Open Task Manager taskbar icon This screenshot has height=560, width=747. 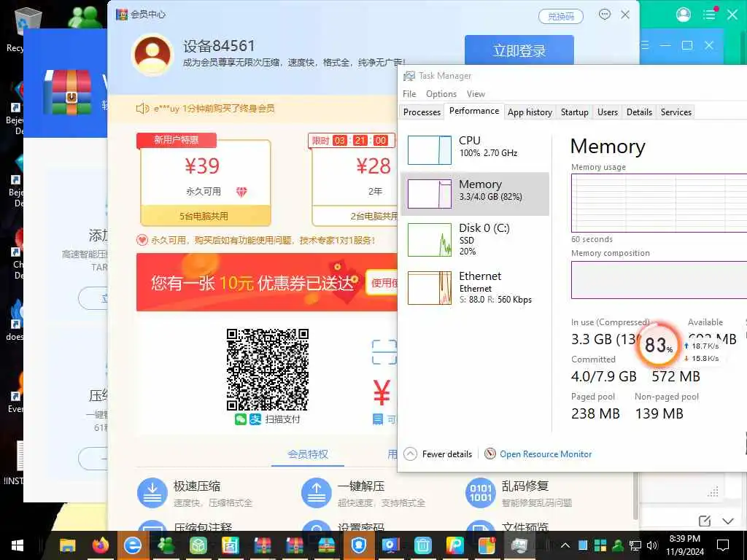519,545
